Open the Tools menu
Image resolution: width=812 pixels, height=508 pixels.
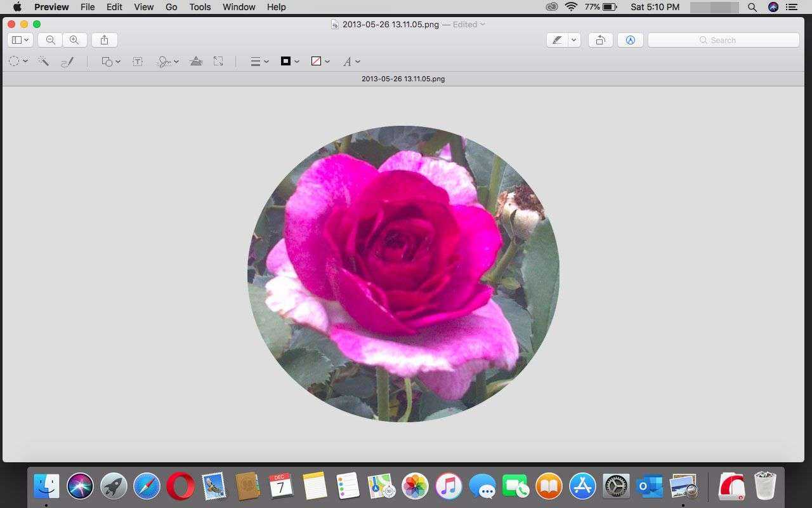(x=200, y=7)
